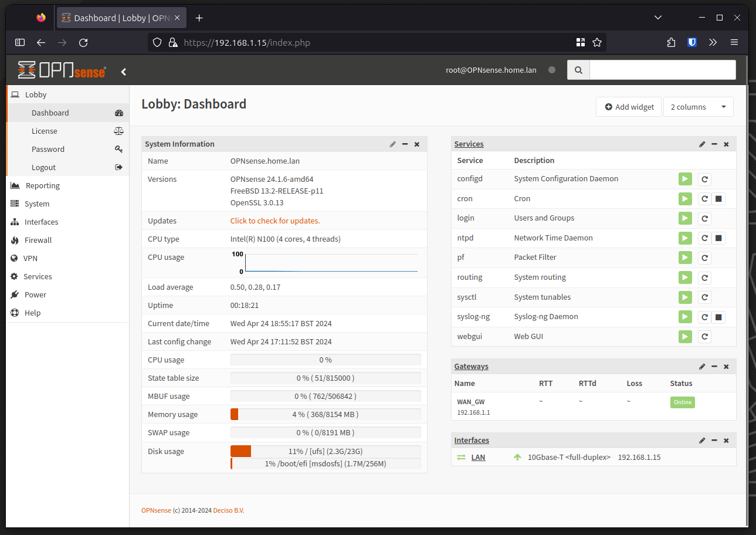Click the OPNsense logo

pyautogui.click(x=62, y=70)
